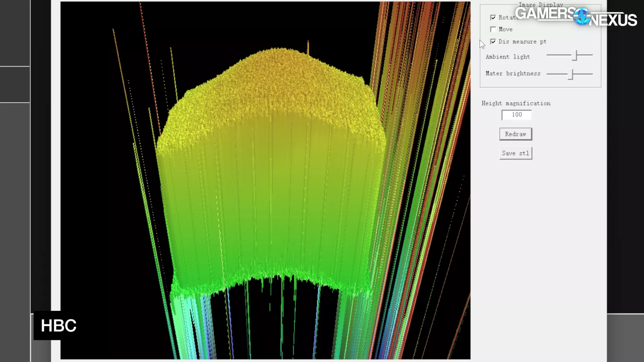Uncheck the Rotate checkbox
The height and width of the screenshot is (362, 644).
pyautogui.click(x=493, y=18)
